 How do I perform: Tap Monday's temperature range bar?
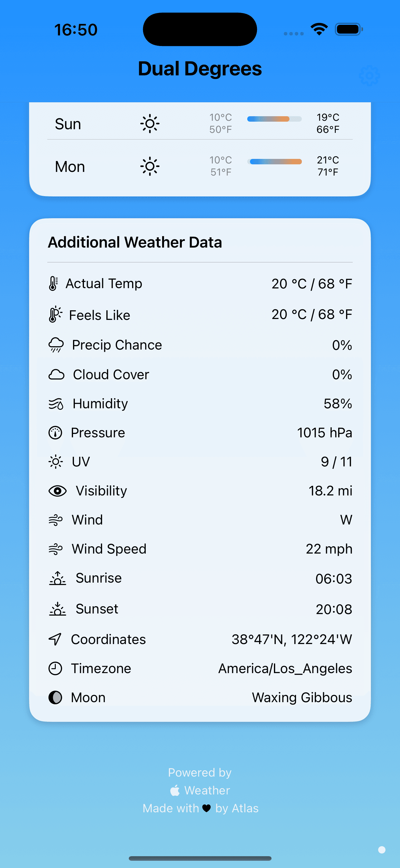(x=274, y=162)
